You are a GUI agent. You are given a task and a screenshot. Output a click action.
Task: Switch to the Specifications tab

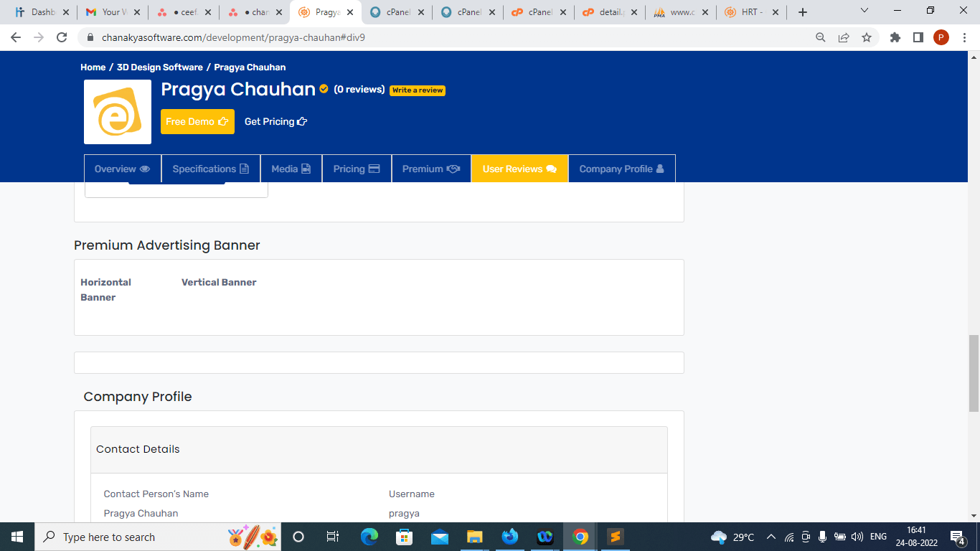(211, 169)
